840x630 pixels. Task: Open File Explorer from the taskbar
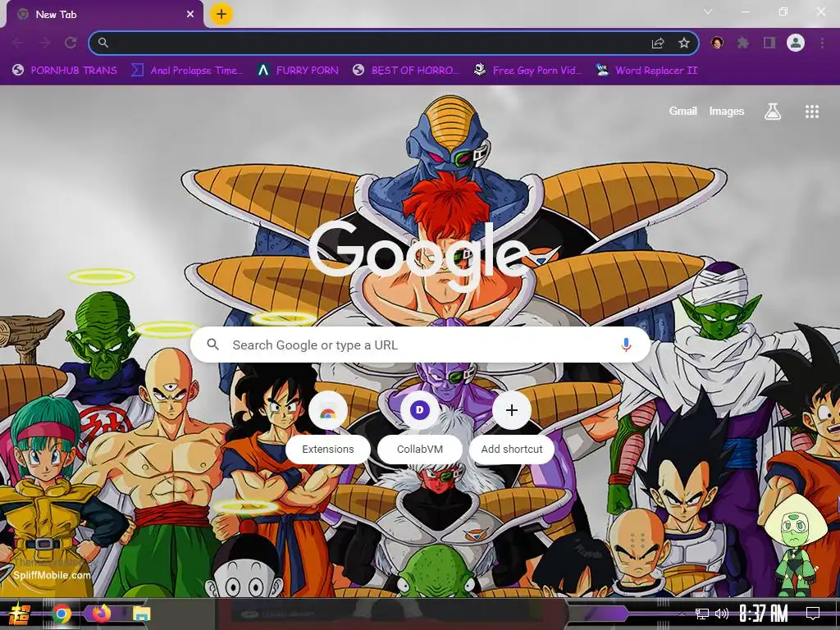coord(141,614)
